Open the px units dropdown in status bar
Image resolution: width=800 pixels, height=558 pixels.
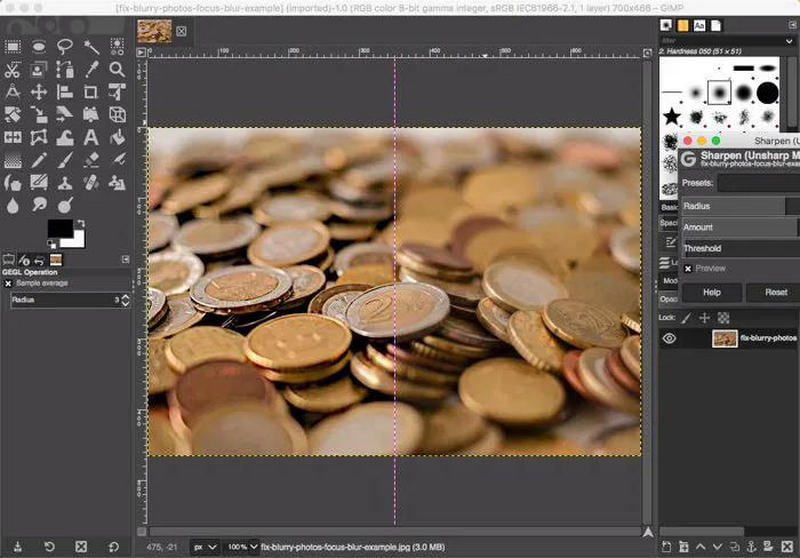(x=205, y=547)
